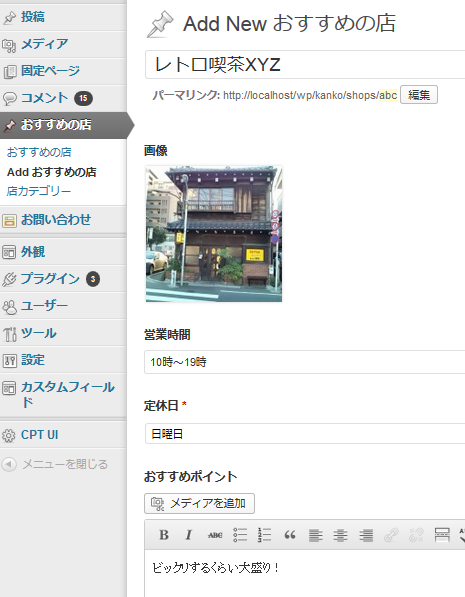Viewport: 465px width, 597px height.
Task: Insert a blockquote
Action: (290, 535)
